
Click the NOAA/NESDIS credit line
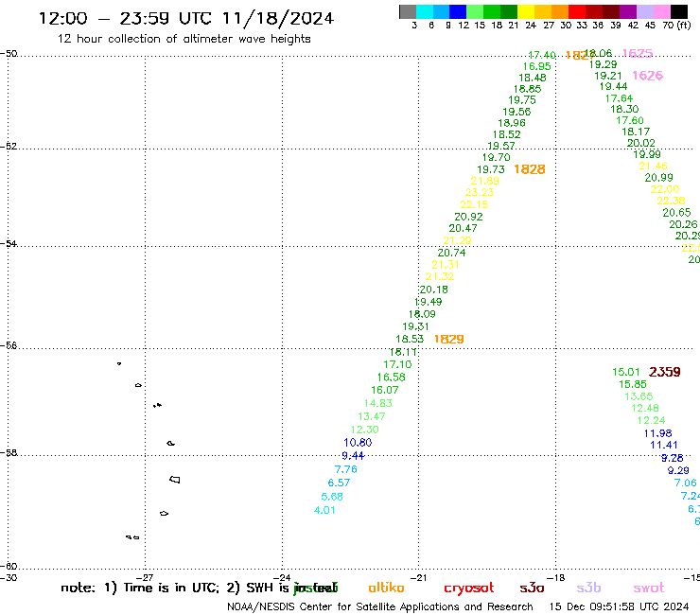(380, 607)
